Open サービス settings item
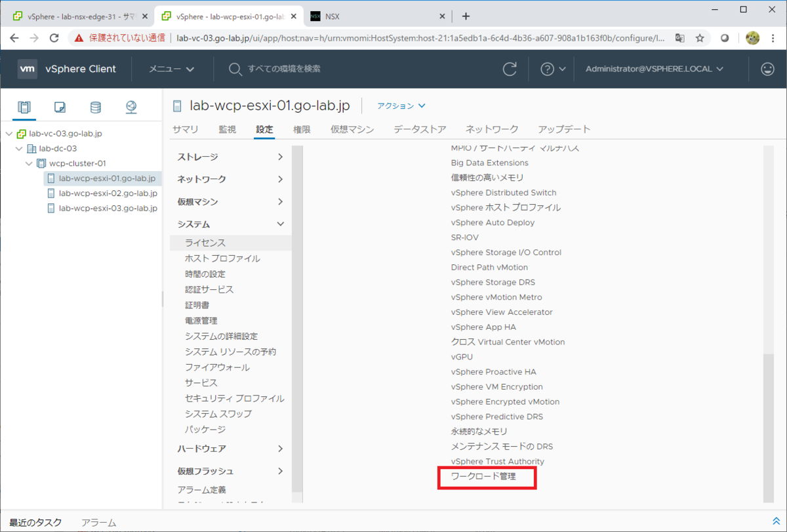Viewport: 787px width, 532px height. (201, 382)
